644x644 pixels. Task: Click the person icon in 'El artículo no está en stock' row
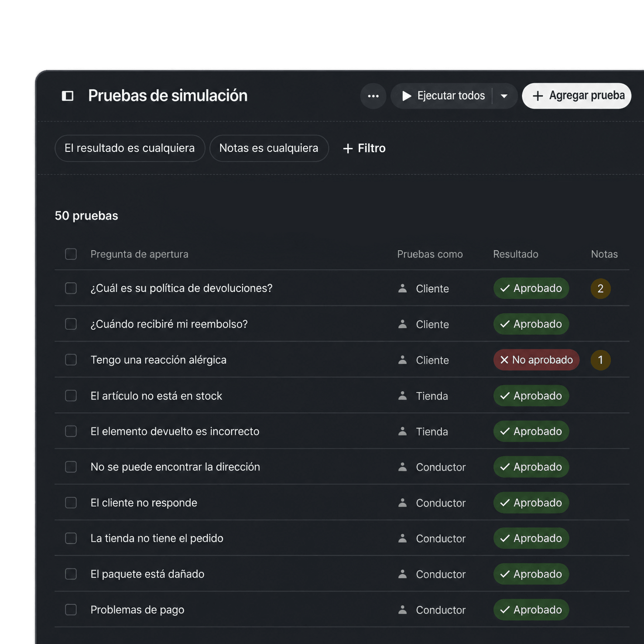[403, 396]
